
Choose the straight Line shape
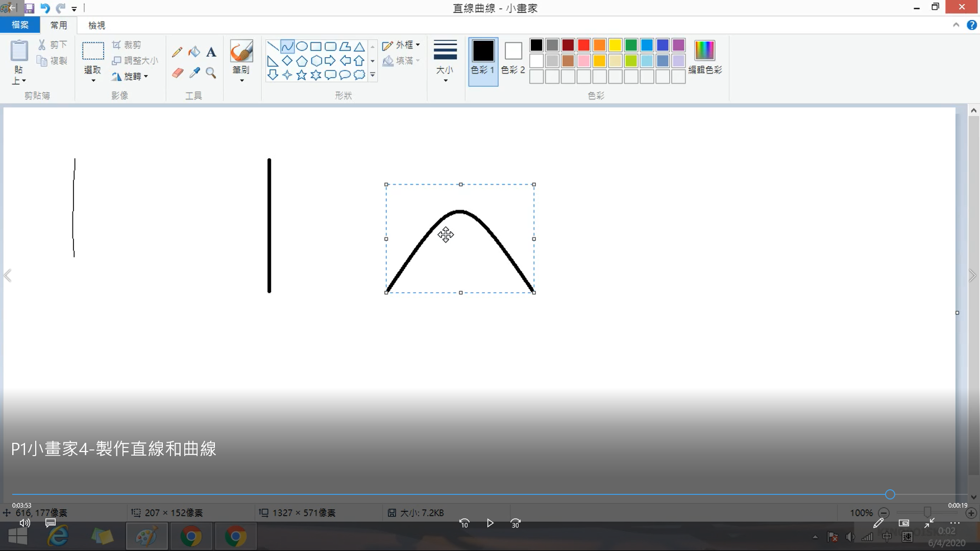273,47
